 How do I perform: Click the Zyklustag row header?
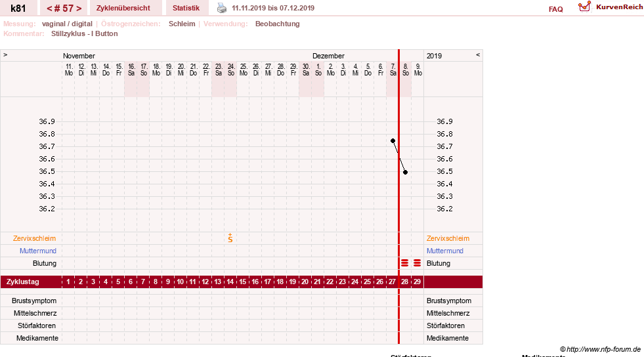pos(22,282)
